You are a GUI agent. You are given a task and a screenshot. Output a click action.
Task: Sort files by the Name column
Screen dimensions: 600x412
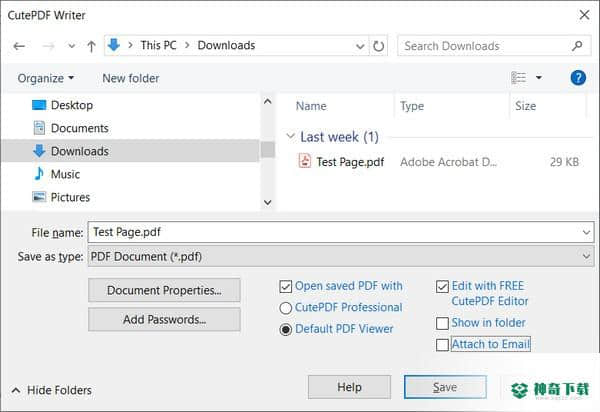click(311, 106)
